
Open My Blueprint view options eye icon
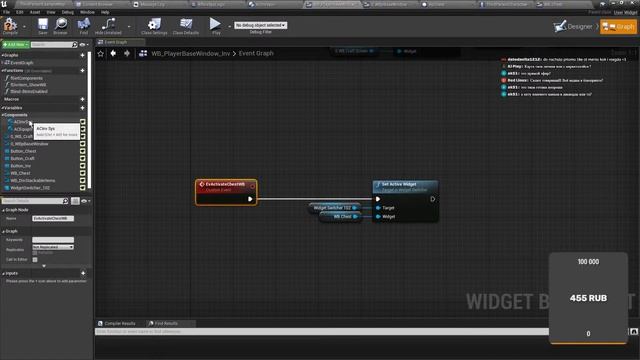pyautogui.click(x=84, y=44)
